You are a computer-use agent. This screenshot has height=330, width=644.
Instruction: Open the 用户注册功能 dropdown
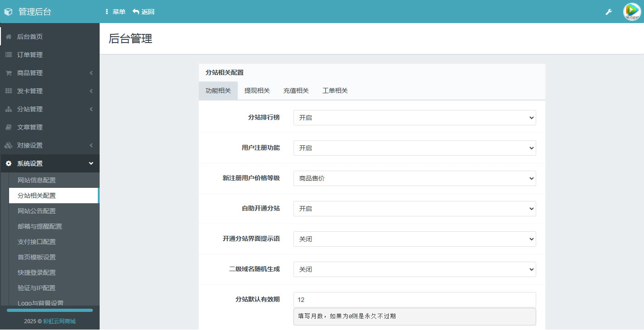click(x=414, y=148)
